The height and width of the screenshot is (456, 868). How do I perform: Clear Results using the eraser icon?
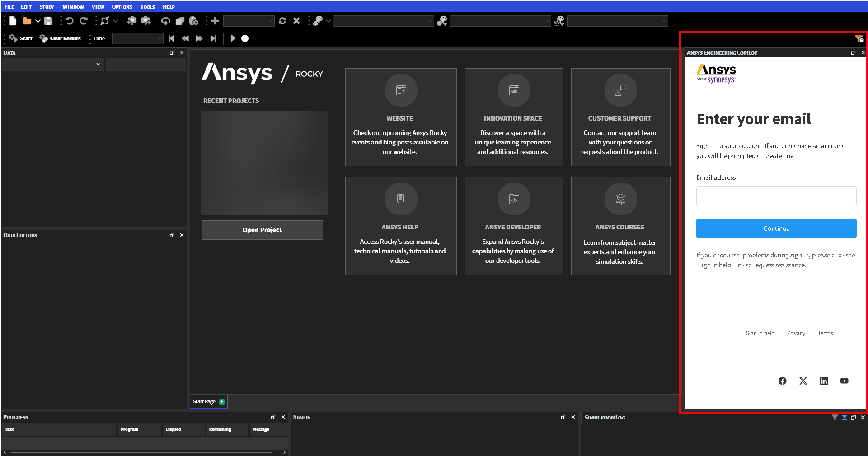coord(44,38)
